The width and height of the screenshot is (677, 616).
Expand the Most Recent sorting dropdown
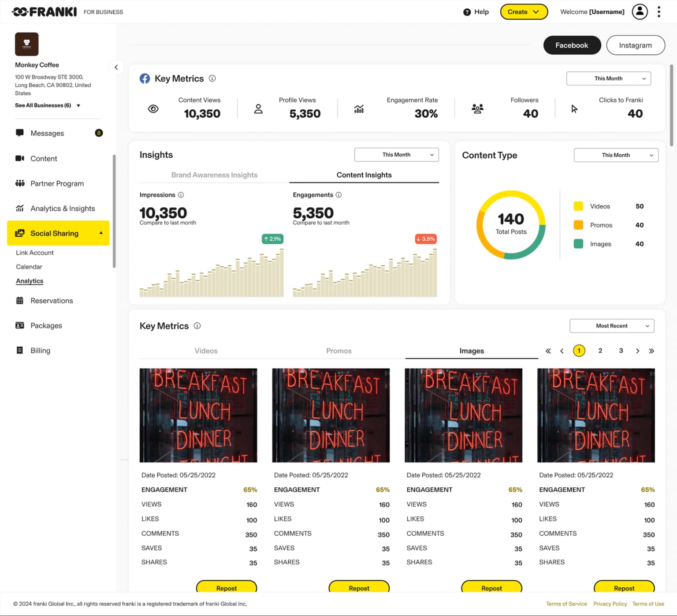[612, 325]
